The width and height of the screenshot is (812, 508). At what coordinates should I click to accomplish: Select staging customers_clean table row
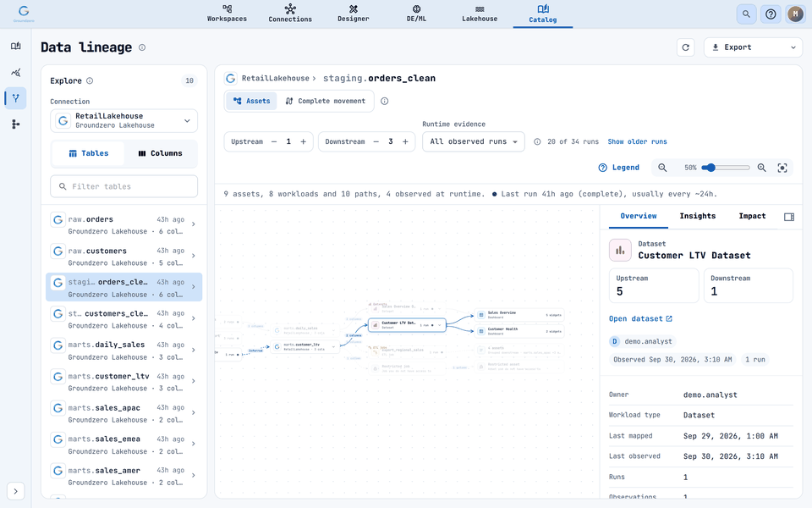tap(123, 319)
